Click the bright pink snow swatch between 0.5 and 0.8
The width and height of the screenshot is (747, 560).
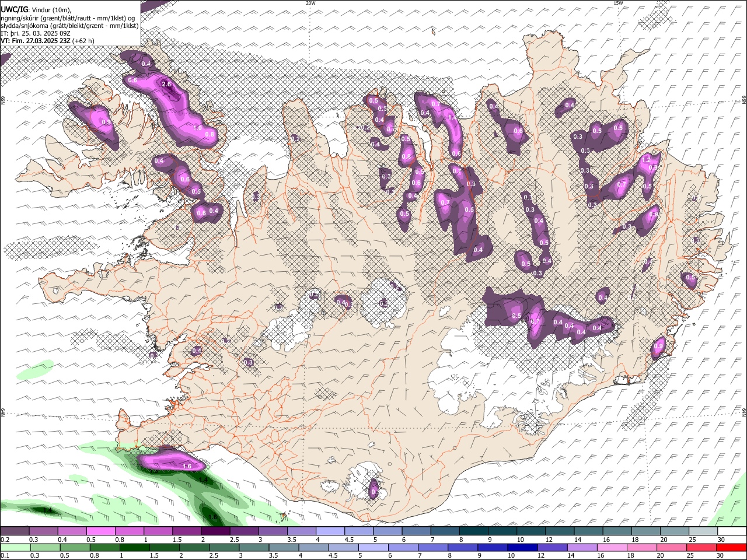click(x=100, y=531)
